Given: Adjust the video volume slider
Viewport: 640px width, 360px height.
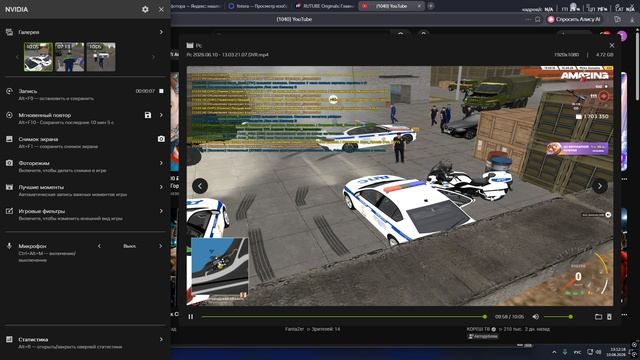Looking at the screenshot, I should pos(558,317).
